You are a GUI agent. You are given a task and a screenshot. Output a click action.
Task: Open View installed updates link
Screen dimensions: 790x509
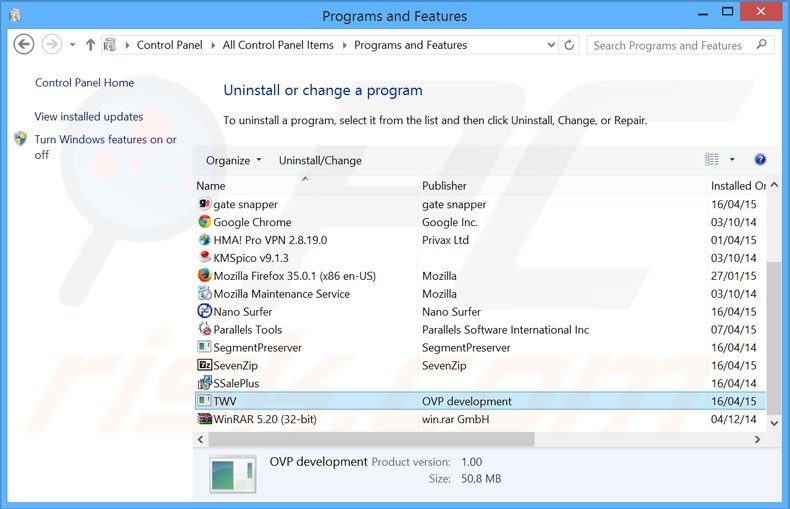pyautogui.click(x=89, y=116)
